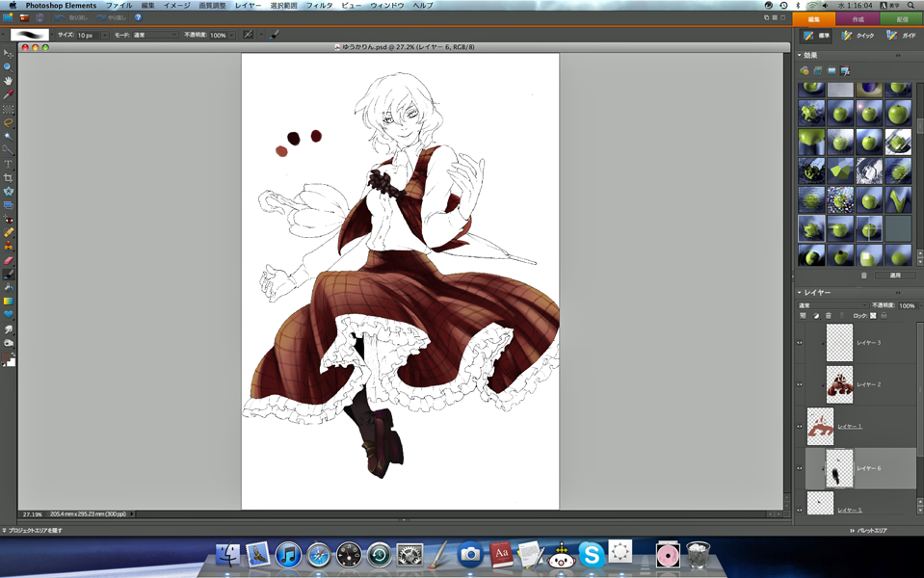Click the 適用 button in effects panel
Screen dimensions: 924x578
[x=895, y=276]
